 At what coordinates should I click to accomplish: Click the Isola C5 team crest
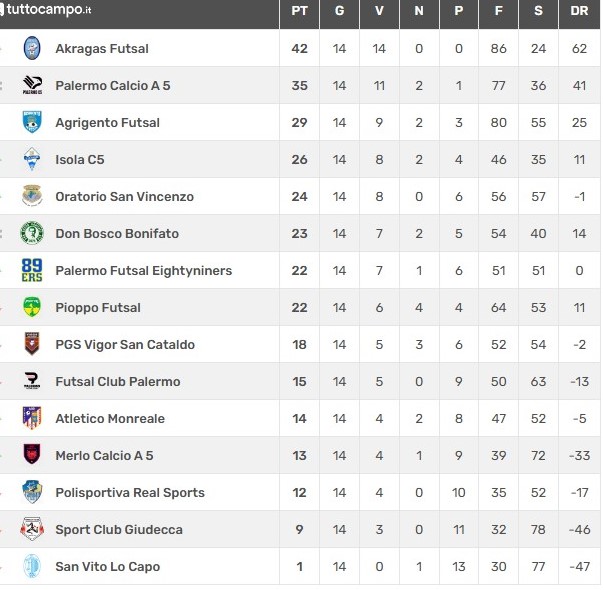tap(32, 159)
